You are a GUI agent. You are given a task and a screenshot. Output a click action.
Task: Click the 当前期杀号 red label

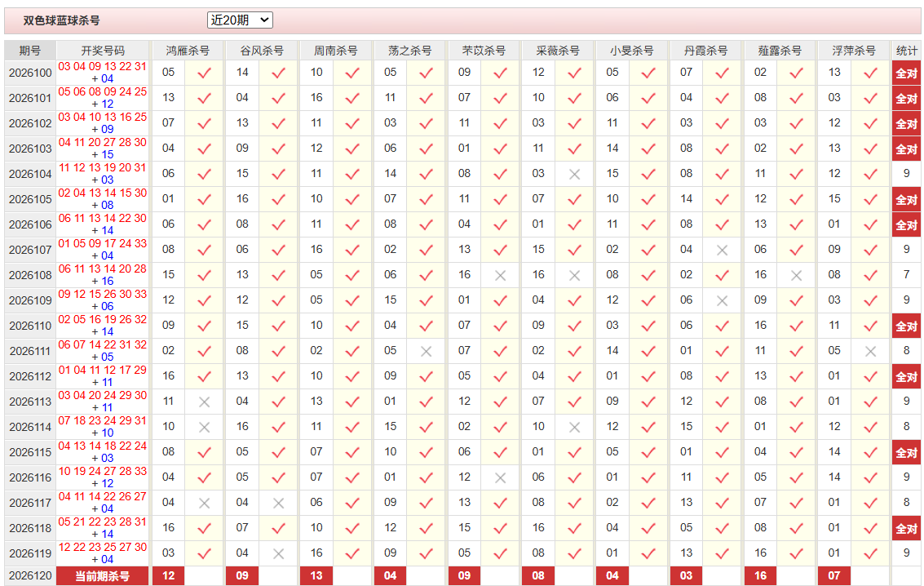pyautogui.click(x=103, y=576)
